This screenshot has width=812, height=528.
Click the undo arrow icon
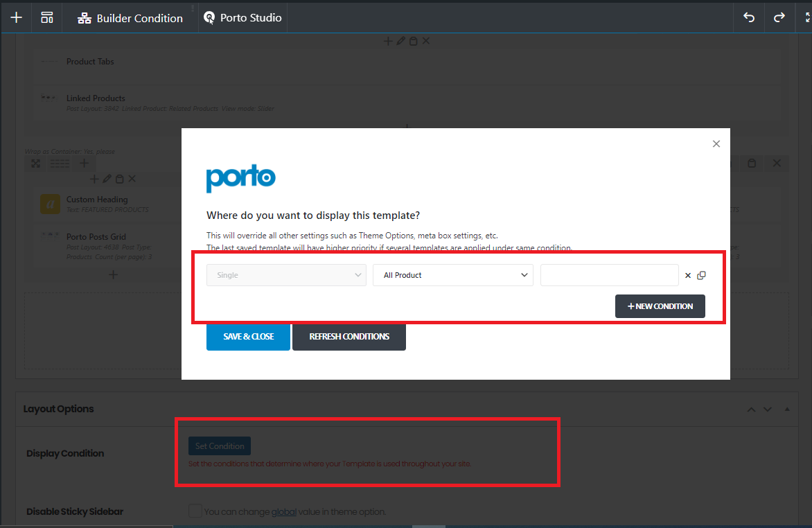pyautogui.click(x=749, y=17)
